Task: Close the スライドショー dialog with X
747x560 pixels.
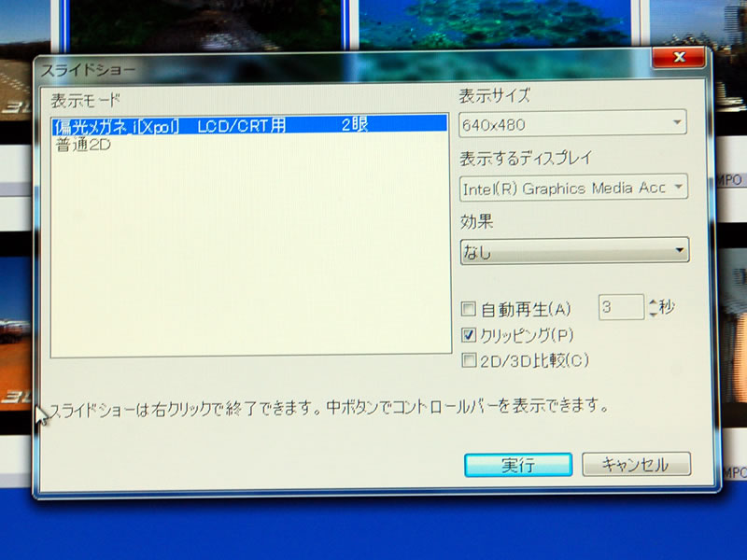Action: (679, 57)
